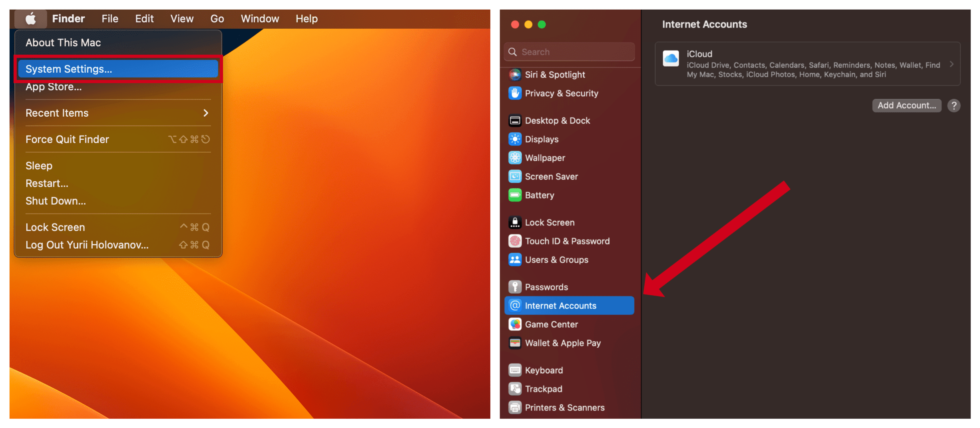Screen dimensions: 980x428
Task: Click the Add Account... button
Action: [x=906, y=106]
